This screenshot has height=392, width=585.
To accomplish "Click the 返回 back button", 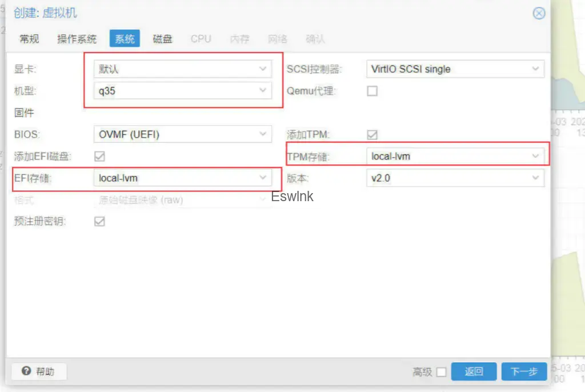I will tap(474, 372).
